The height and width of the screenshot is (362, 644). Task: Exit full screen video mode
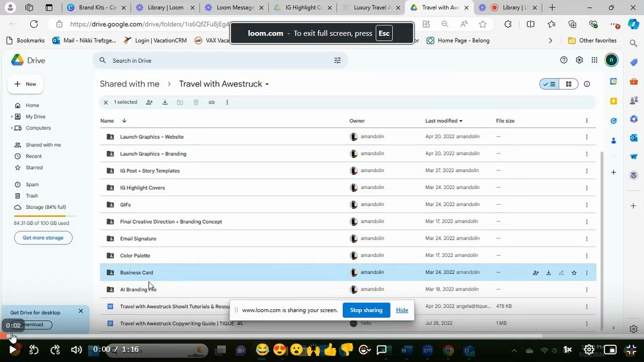tap(632, 349)
